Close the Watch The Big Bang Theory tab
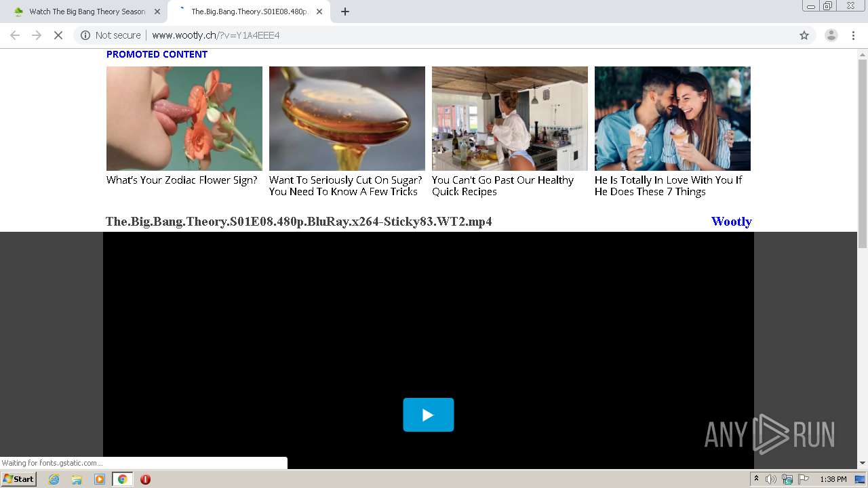 coord(157,12)
